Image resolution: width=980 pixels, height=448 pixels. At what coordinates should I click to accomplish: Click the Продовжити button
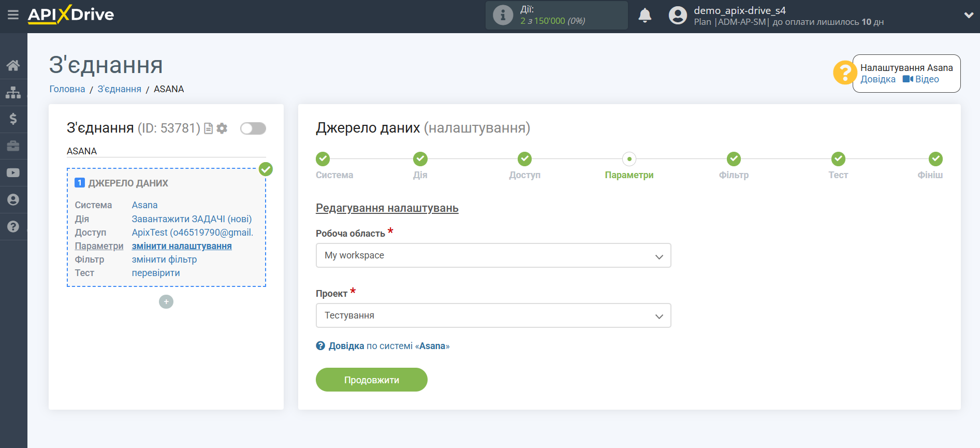[371, 380]
